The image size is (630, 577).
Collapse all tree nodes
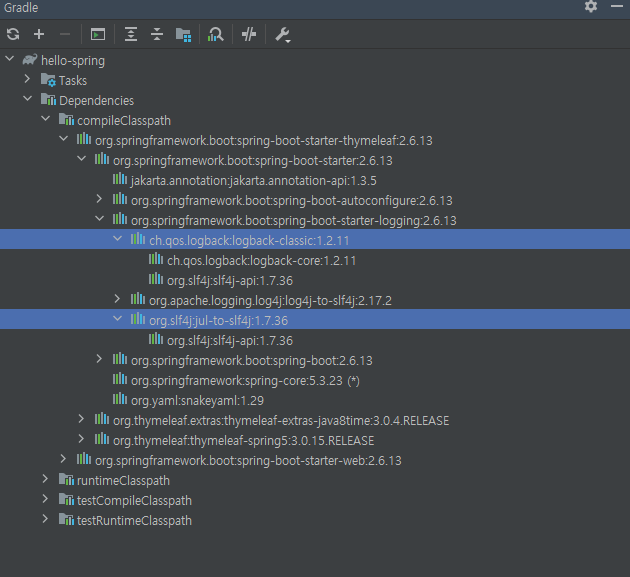pos(157,35)
